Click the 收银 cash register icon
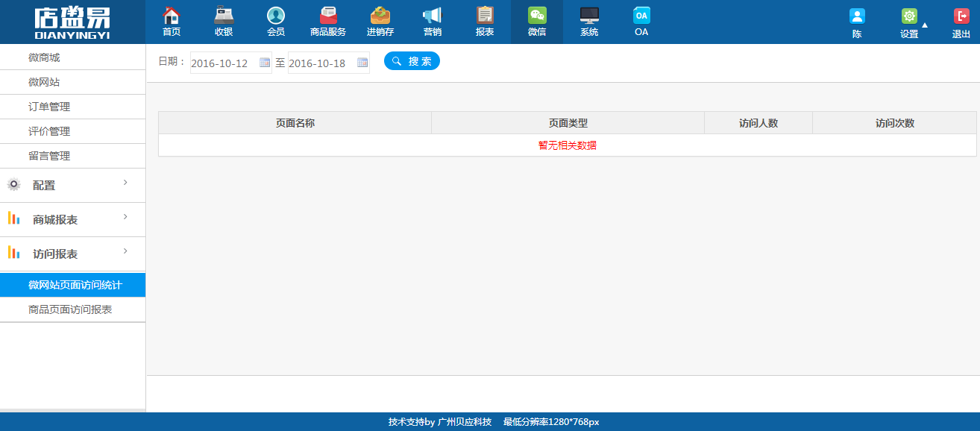This screenshot has height=431, width=980. coord(224,16)
